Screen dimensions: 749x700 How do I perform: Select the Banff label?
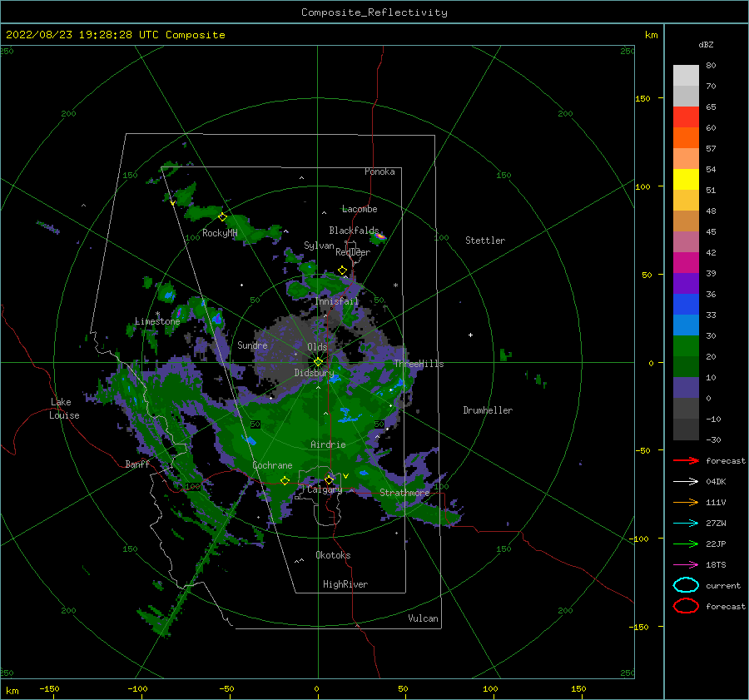(137, 464)
